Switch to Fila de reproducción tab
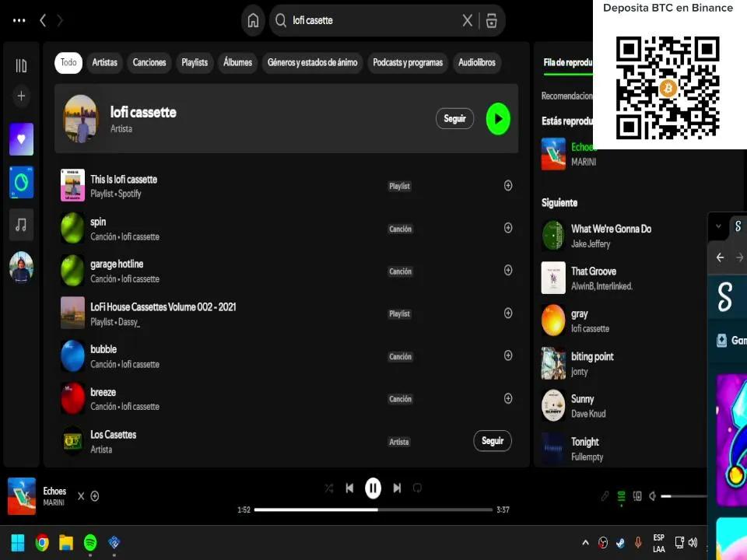This screenshot has height=560, width=747. tap(568, 62)
